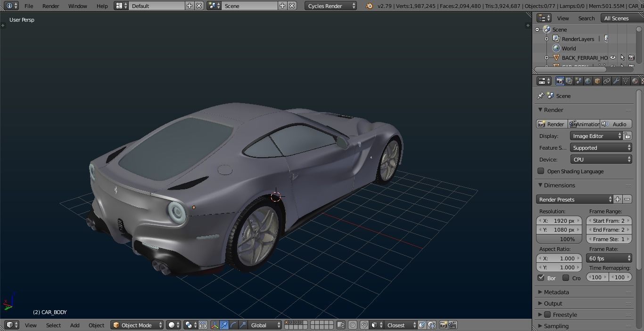This screenshot has height=331, width=644.
Task: Open the Window menu
Action: pos(77,6)
